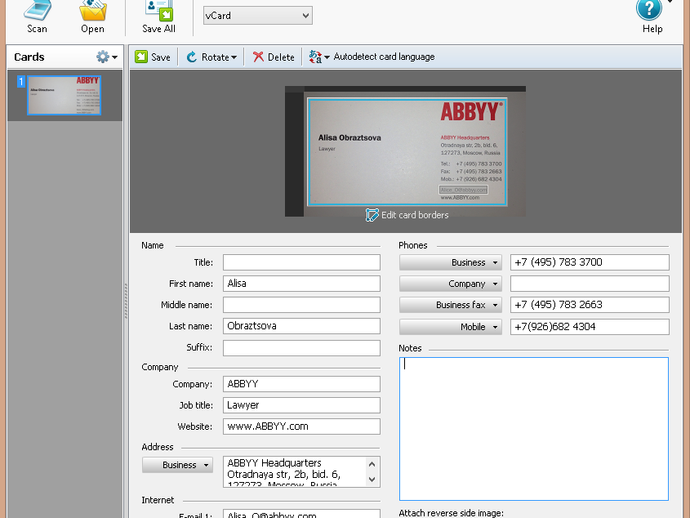Click the Cards panel header text
This screenshot has height=518, width=690.
pos(29,57)
